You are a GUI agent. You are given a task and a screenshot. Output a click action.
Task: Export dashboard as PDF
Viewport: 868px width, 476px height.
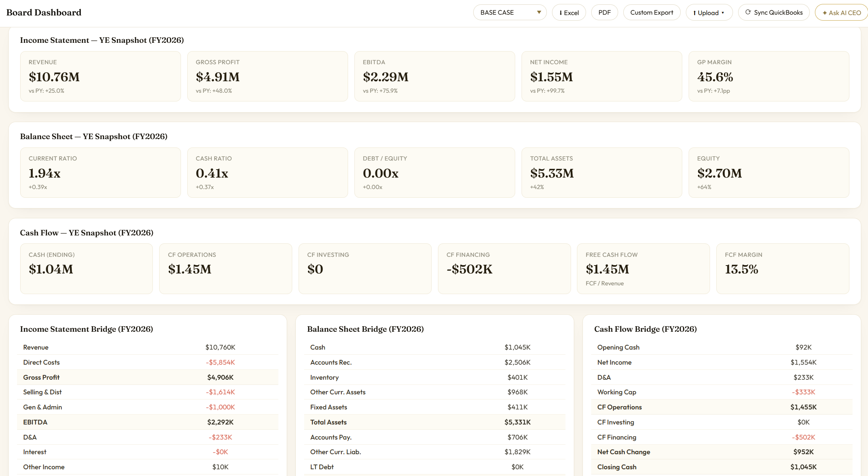pos(604,13)
